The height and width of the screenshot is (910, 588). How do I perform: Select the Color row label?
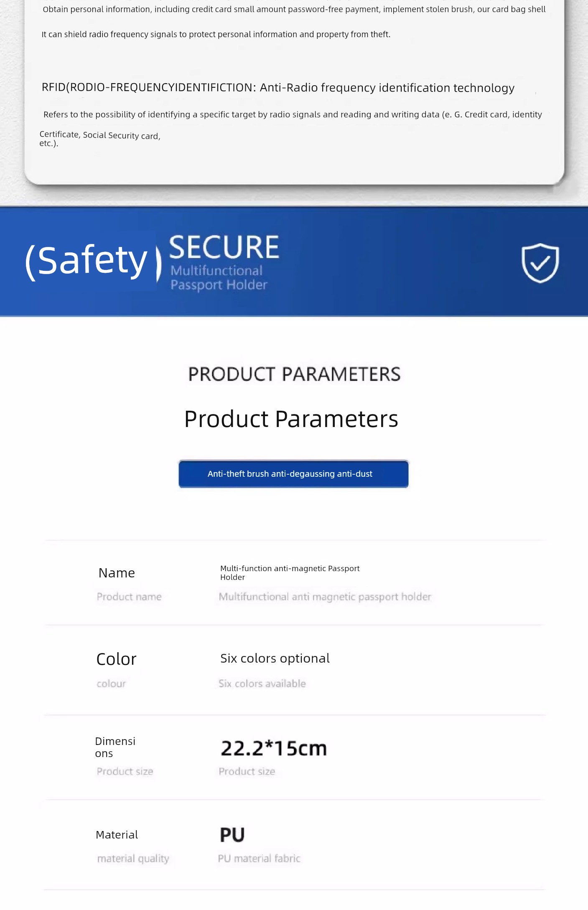point(116,659)
